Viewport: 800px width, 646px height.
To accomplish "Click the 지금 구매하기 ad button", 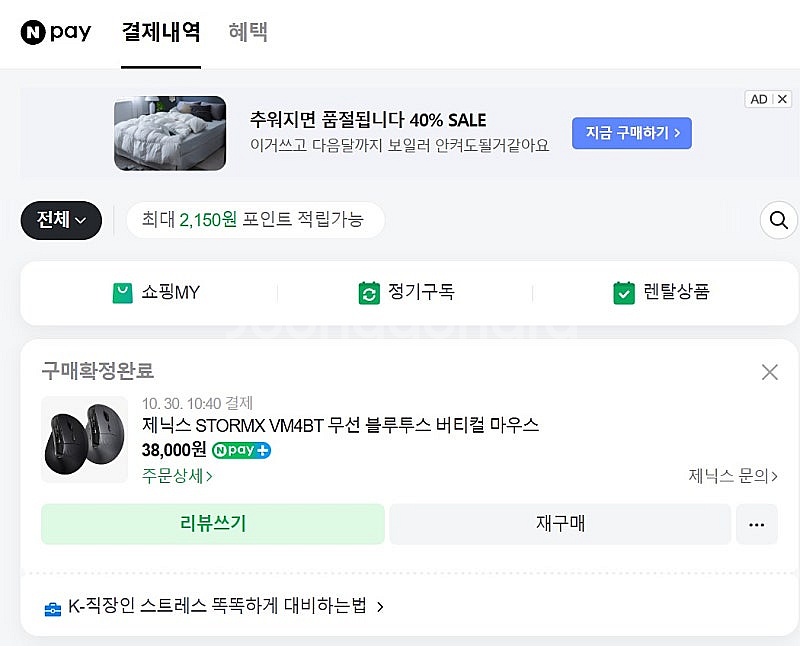I will 631,133.
